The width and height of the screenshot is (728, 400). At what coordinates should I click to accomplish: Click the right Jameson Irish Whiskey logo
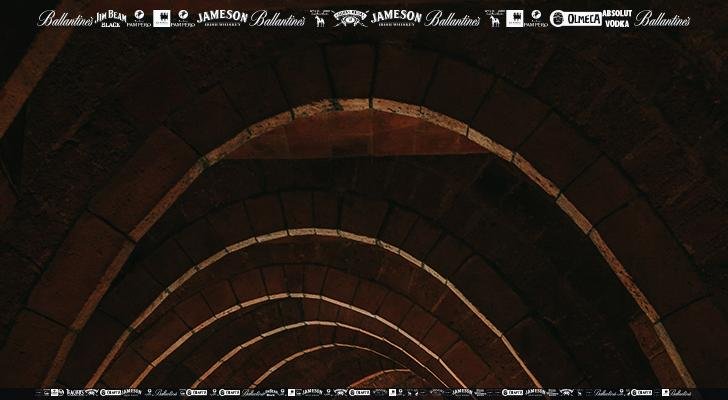click(x=396, y=18)
